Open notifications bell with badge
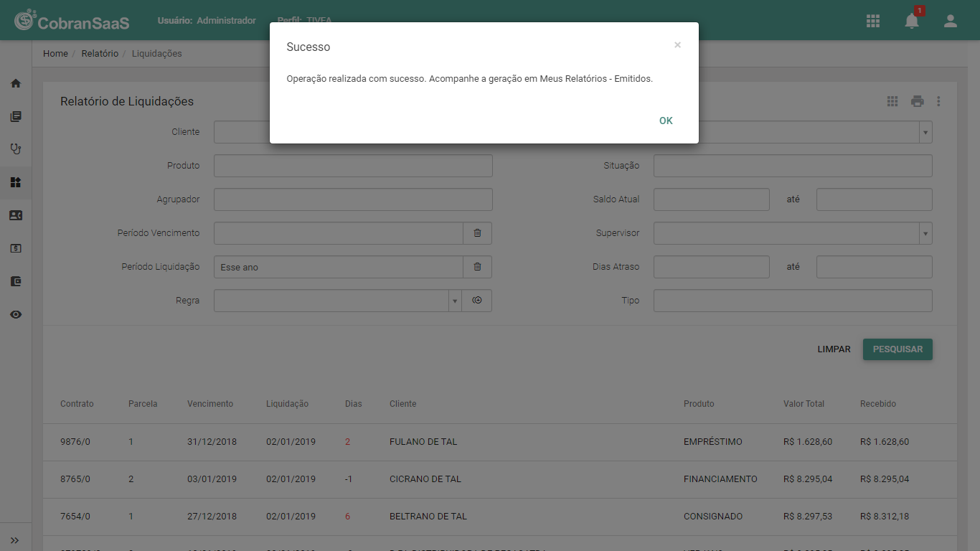The height and width of the screenshot is (551, 980). [x=912, y=20]
